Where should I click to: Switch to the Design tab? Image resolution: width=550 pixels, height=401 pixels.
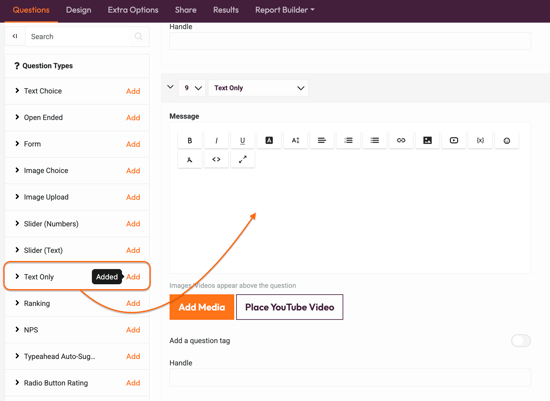point(79,10)
